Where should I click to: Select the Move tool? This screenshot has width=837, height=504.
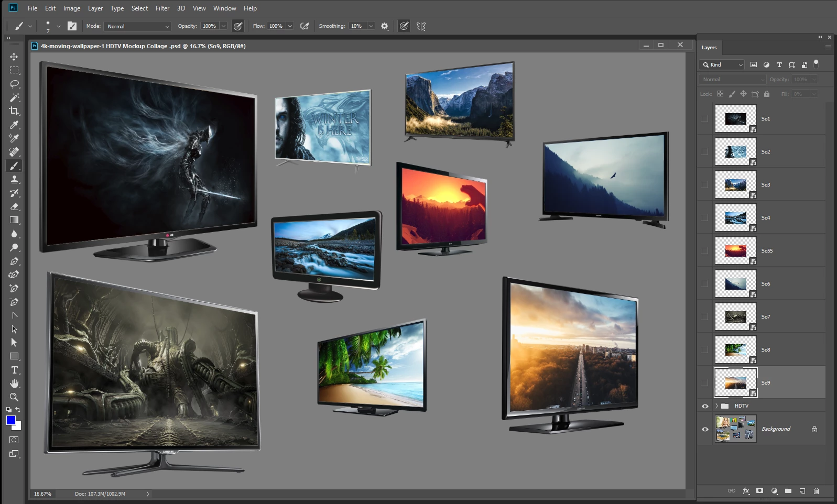click(14, 57)
